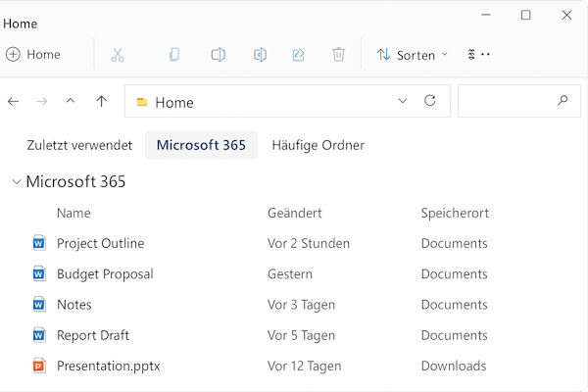This screenshot has height=392, width=588.
Task: Select Presentation.pptx file
Action: tap(109, 366)
